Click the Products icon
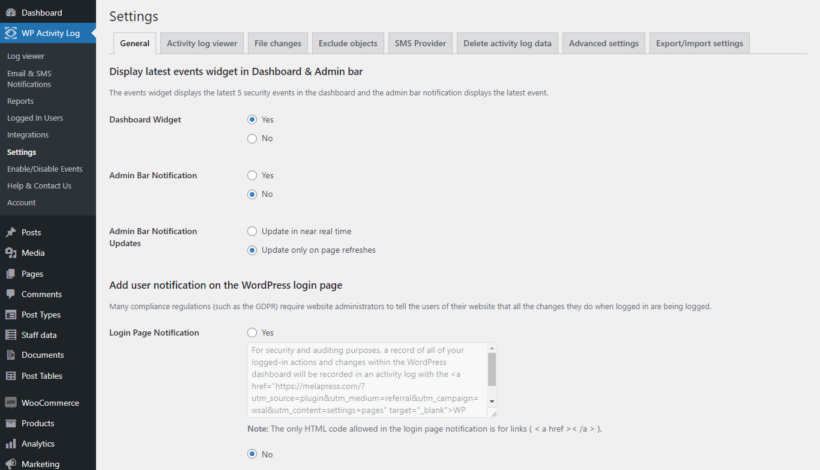The height and width of the screenshot is (470, 820). coord(10,423)
